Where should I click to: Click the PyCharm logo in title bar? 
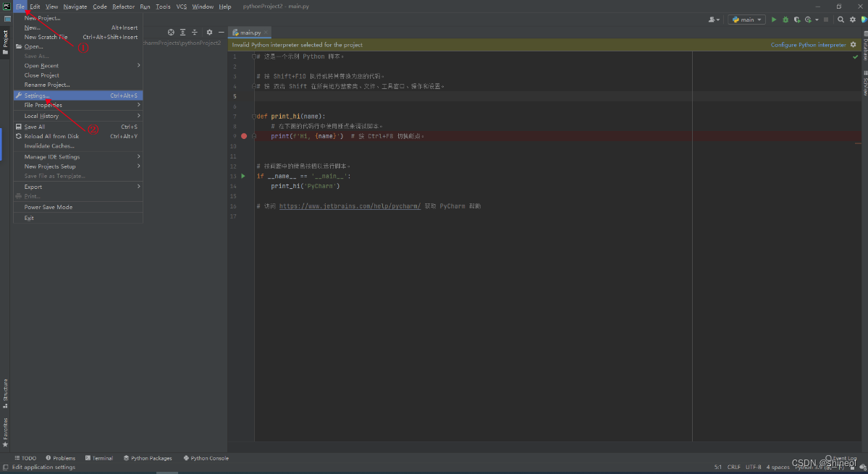[x=7, y=6]
